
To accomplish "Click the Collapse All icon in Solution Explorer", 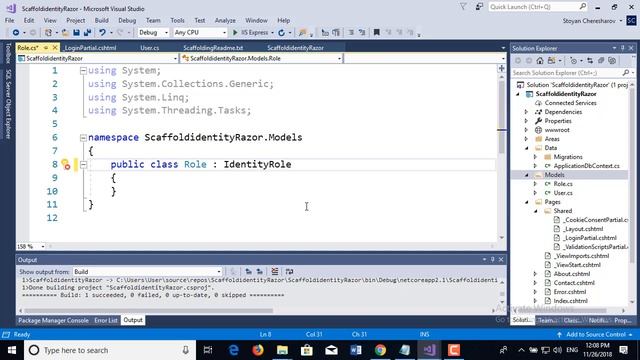I will [x=601, y=60].
